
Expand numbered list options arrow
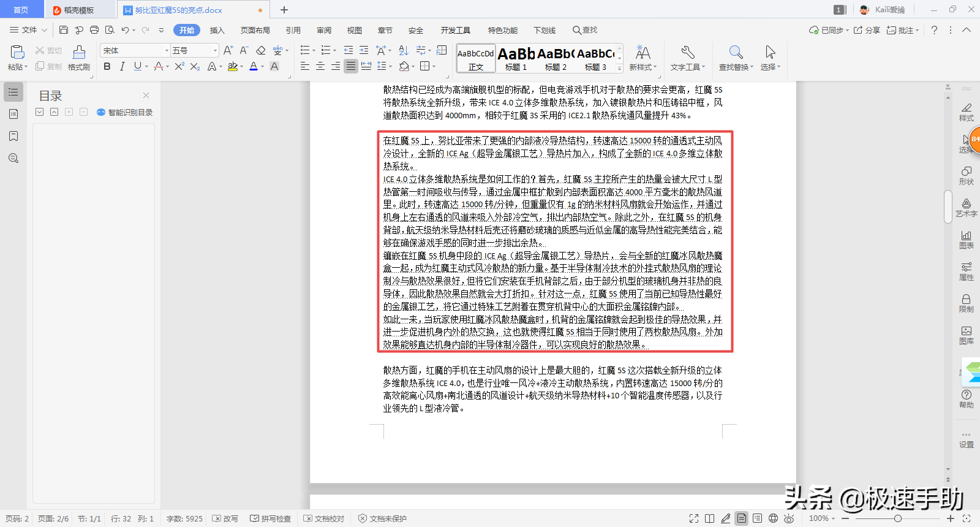[334, 51]
